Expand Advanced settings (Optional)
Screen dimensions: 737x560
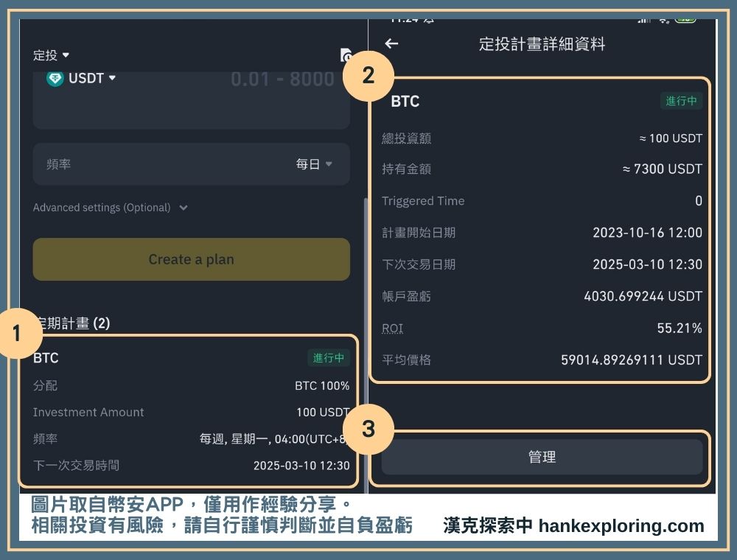pos(111,208)
